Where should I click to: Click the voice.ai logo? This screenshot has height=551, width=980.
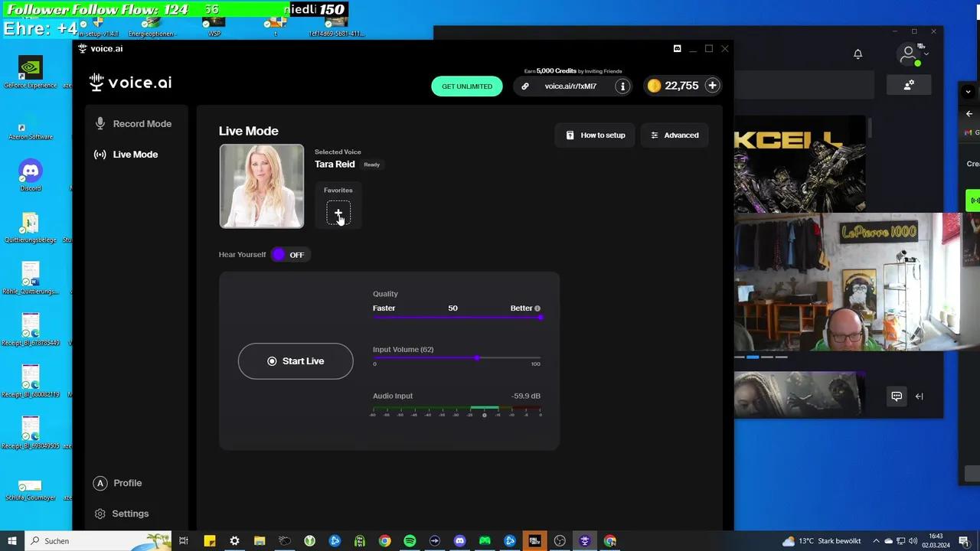point(130,83)
